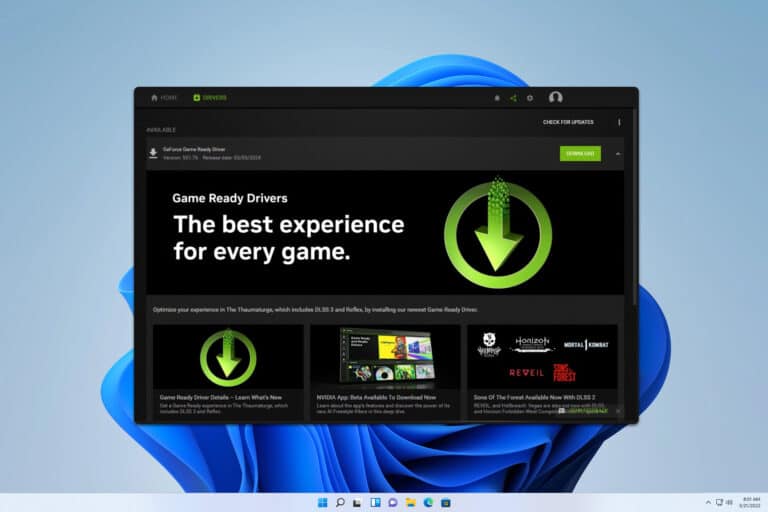Launch Microsoft Edge from taskbar

tap(428, 503)
